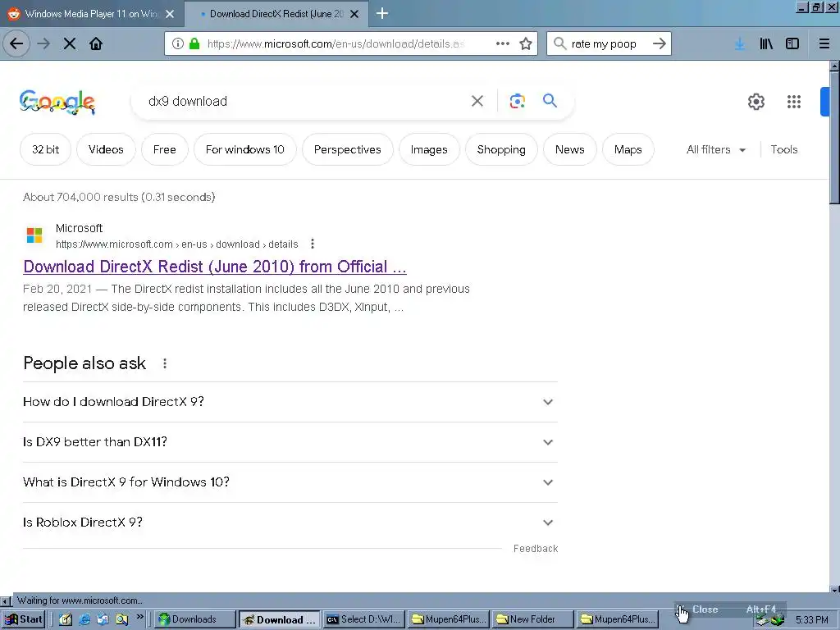The height and width of the screenshot is (630, 840).
Task: Search by image with the Google Lens icon
Action: [517, 101]
